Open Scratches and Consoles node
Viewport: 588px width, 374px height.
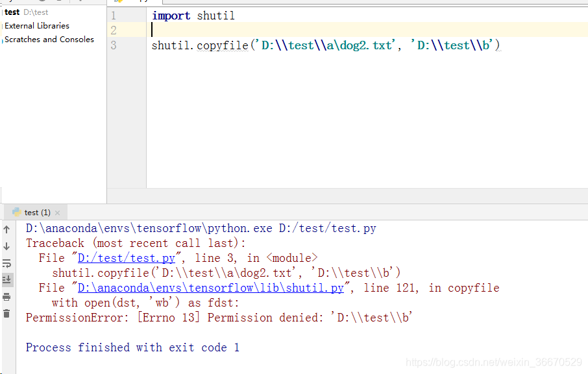(x=49, y=40)
